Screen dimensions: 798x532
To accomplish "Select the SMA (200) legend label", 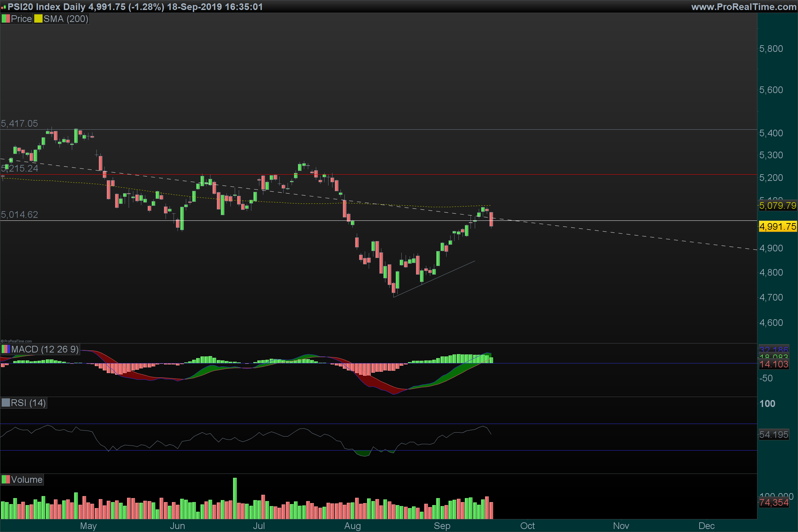I will coord(66,19).
